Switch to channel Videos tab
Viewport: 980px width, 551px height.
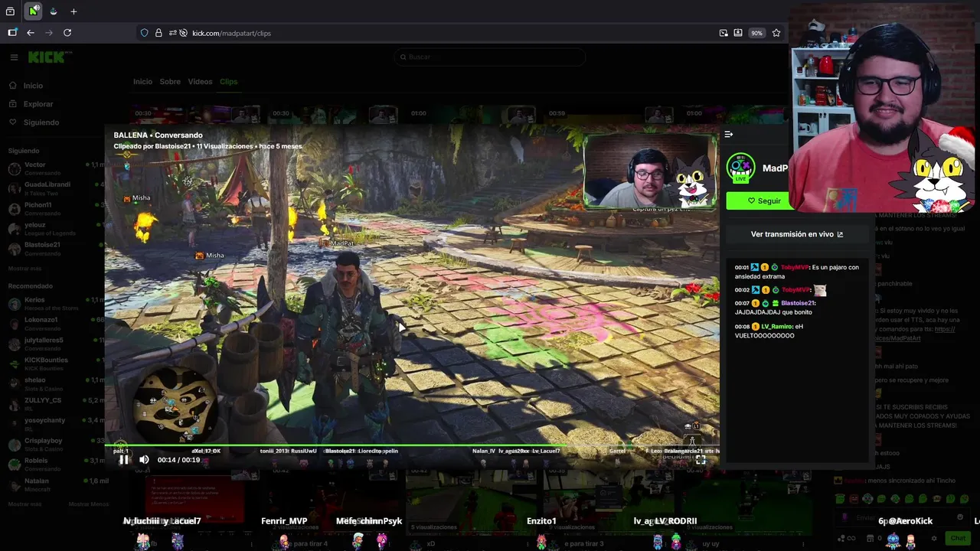200,82
